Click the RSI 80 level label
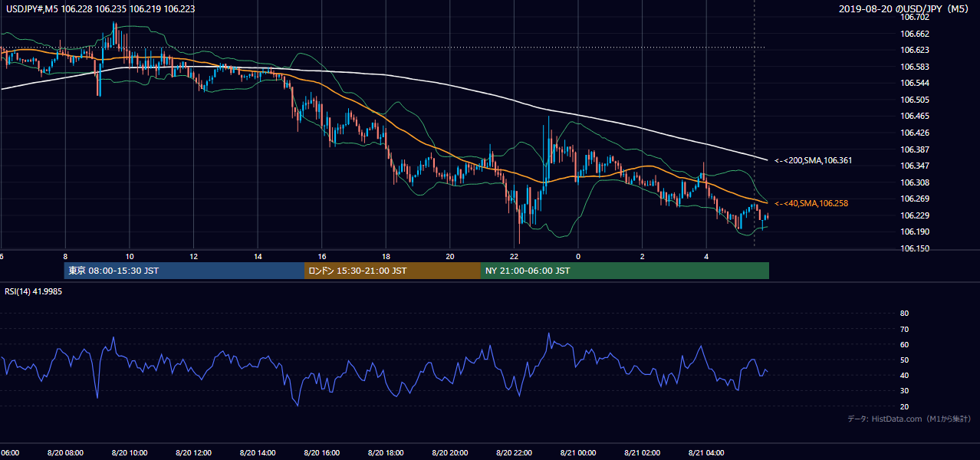The width and height of the screenshot is (980, 460). tap(904, 314)
